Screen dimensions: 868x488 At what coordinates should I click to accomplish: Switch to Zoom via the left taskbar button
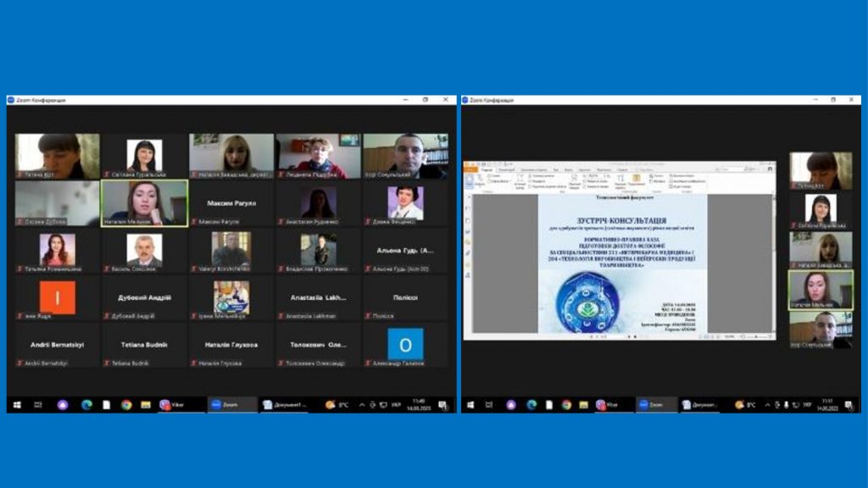225,405
